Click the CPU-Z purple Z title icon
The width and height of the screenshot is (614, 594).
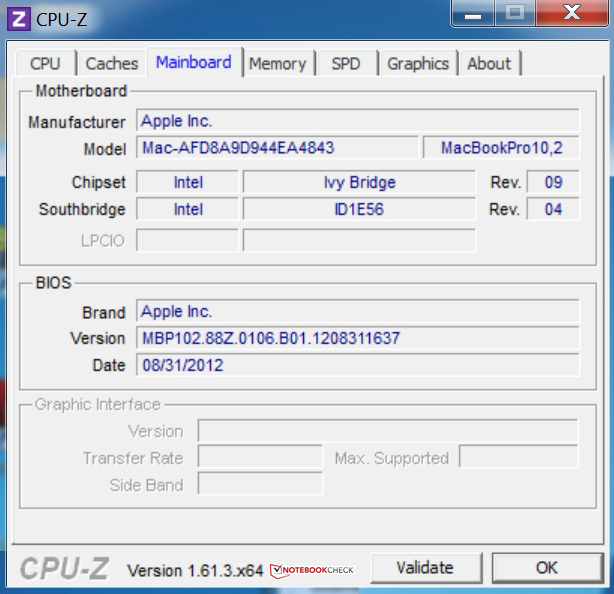pos(18,19)
